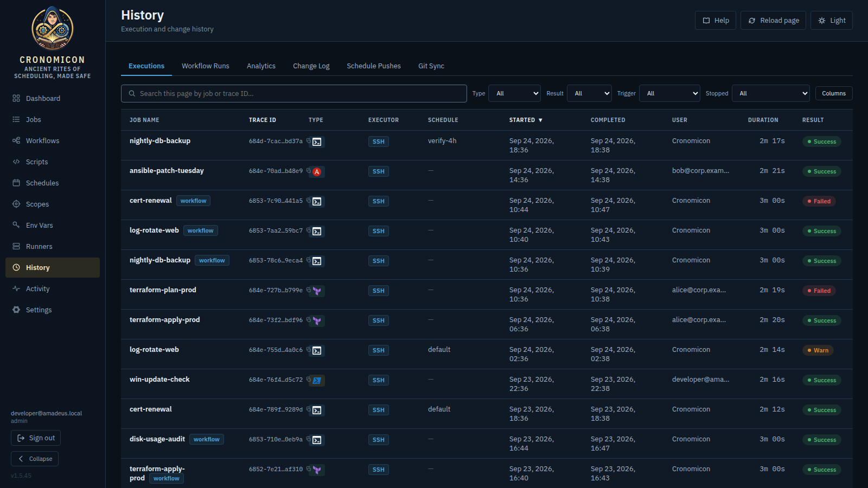Copy trace ID 684e-70ad…b48e9
Viewport: 868px width, 488px height.
(309, 170)
